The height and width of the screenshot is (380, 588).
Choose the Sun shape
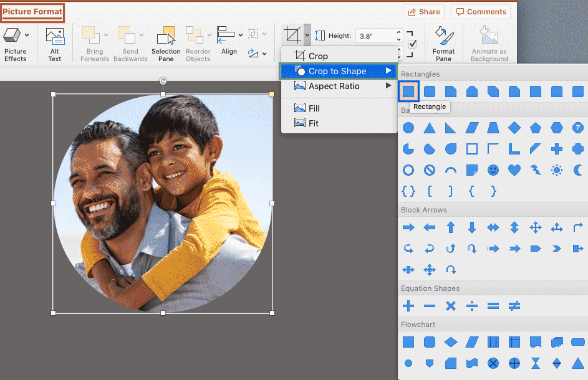pos(557,169)
